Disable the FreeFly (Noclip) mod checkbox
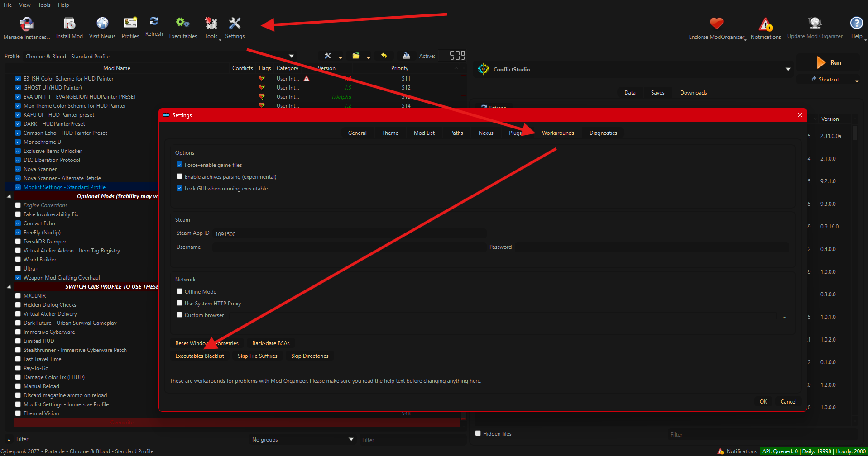The height and width of the screenshot is (456, 868). coord(18,233)
